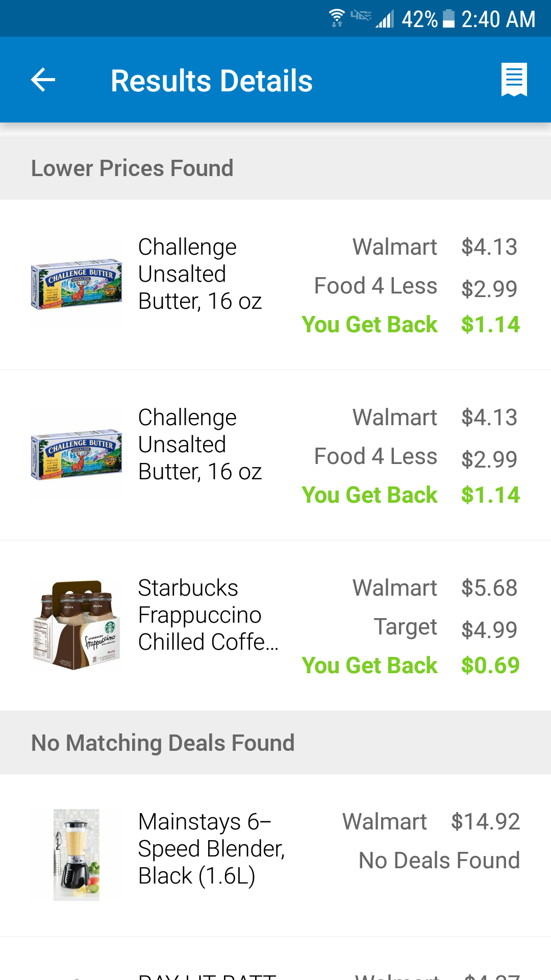Tap the No Deals Found label
Viewport: 551px width, 980px height.
pyautogui.click(x=439, y=861)
